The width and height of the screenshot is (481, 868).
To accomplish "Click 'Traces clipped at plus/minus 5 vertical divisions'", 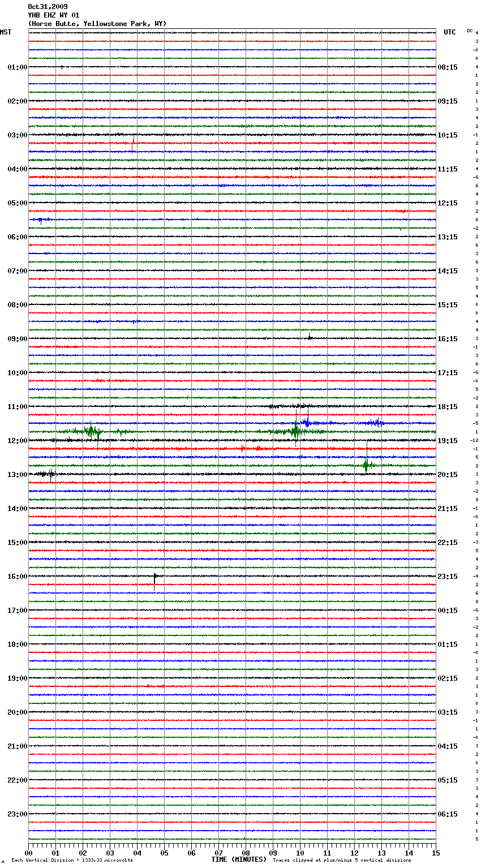I will [342, 860].
